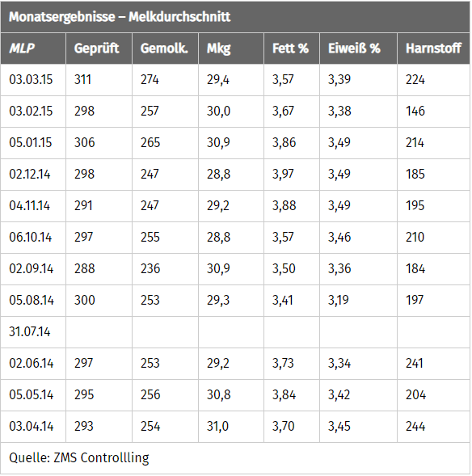Screen dimensions: 472x476
Task: Select the Geprüft value 311
Action: (82, 79)
